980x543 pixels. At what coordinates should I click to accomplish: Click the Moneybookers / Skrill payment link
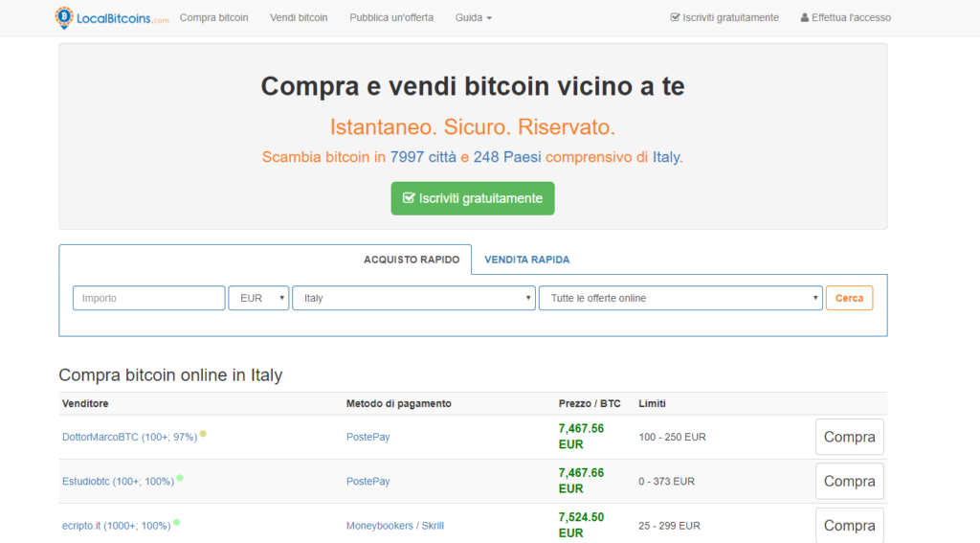click(x=395, y=526)
